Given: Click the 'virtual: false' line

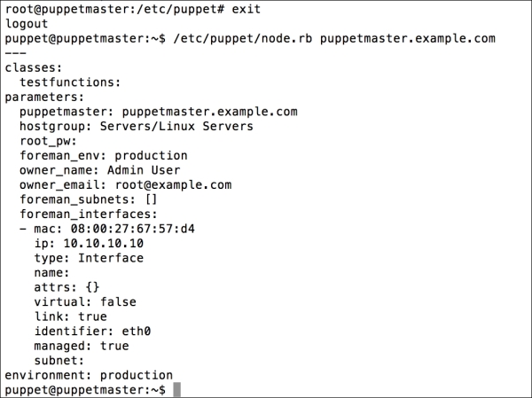Looking at the screenshot, I should point(84,301).
